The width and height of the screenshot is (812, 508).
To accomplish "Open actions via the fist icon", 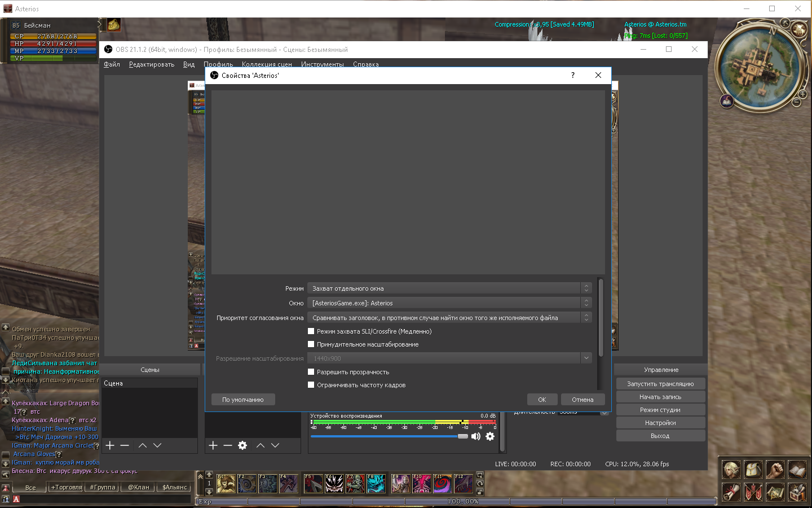I will click(x=775, y=470).
